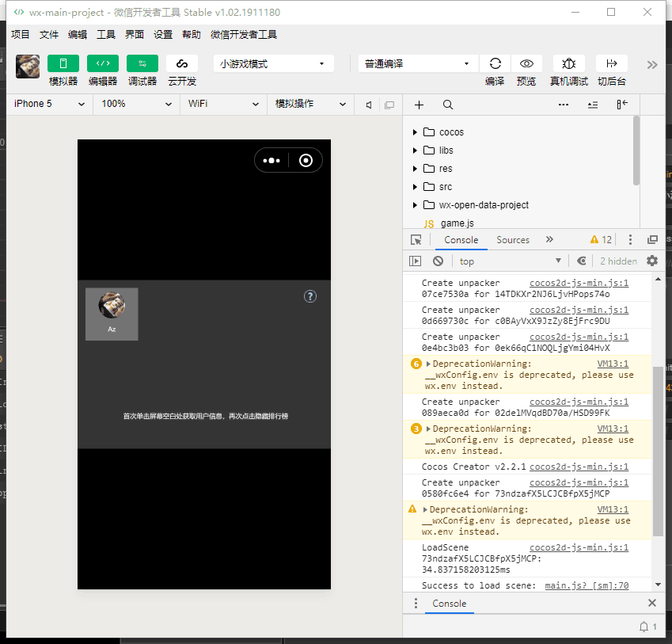Open console settings gear icon

tap(652, 261)
